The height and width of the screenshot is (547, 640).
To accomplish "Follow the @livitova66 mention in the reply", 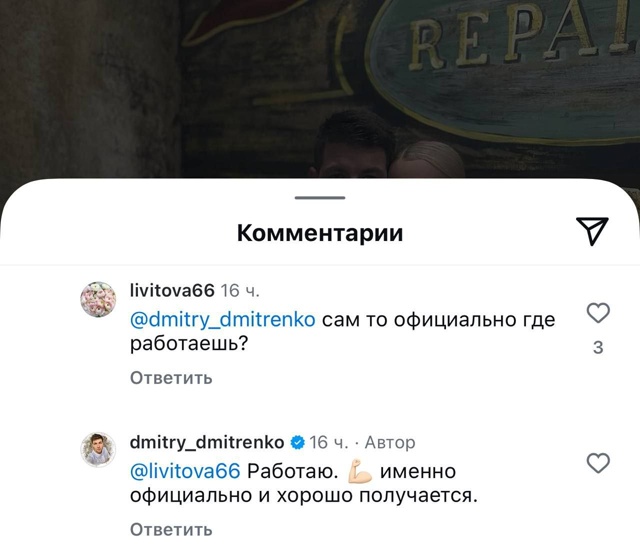I will click(x=185, y=471).
